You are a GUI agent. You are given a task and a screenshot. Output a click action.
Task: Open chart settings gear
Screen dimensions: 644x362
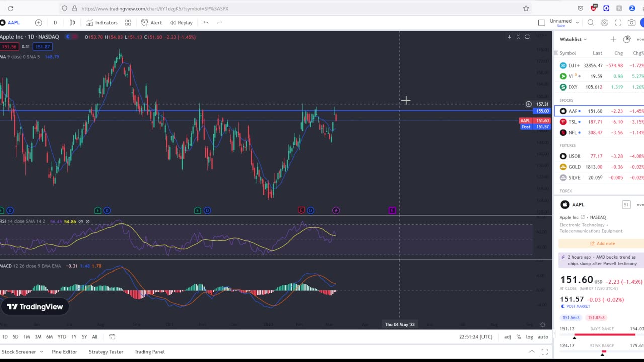604,23
